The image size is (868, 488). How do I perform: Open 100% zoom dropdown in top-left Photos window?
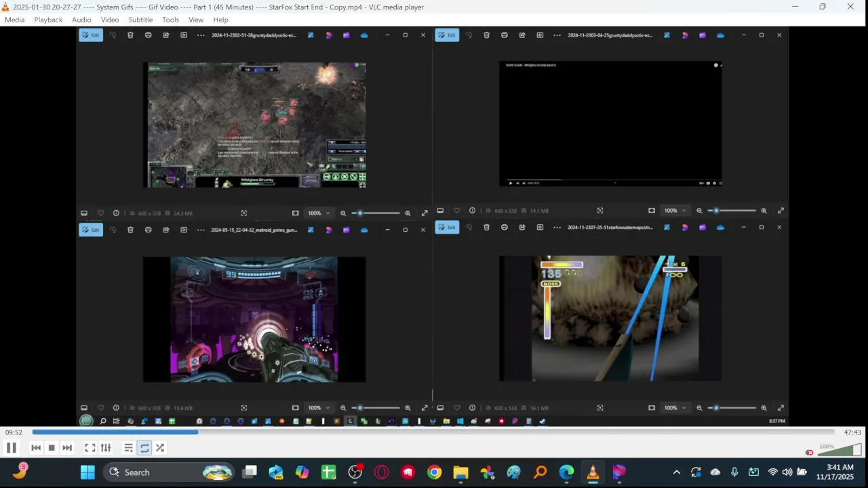click(319, 213)
